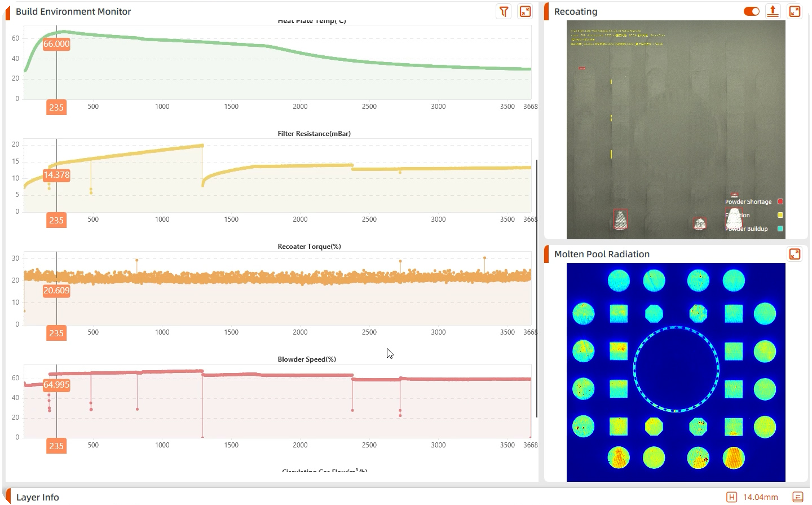This screenshot has width=812, height=505.
Task: Collapse the Build Environment Monitor panel
Action: coord(525,11)
